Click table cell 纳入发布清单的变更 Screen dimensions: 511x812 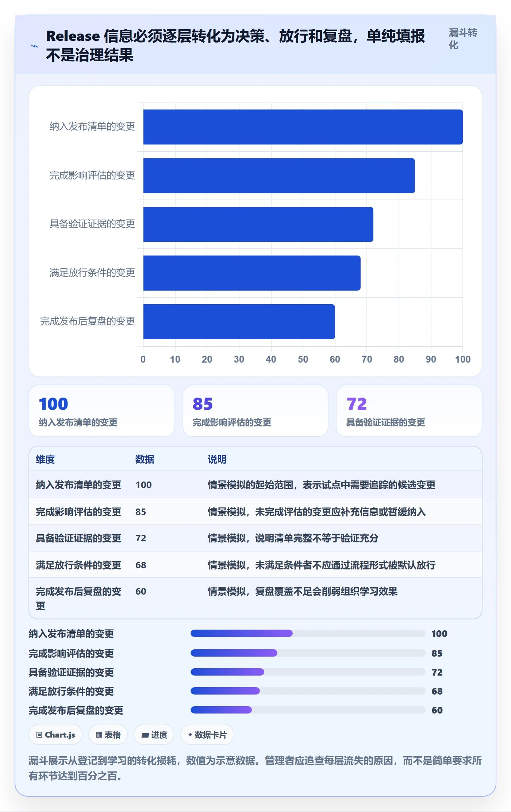(x=78, y=485)
